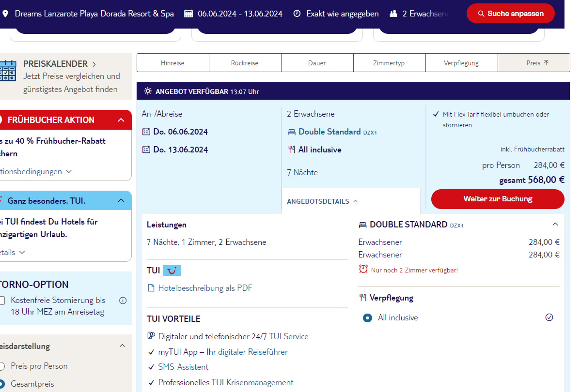Click the bed icon in DOUBLE STANDARD heading
580x392 pixels.
[x=362, y=225]
